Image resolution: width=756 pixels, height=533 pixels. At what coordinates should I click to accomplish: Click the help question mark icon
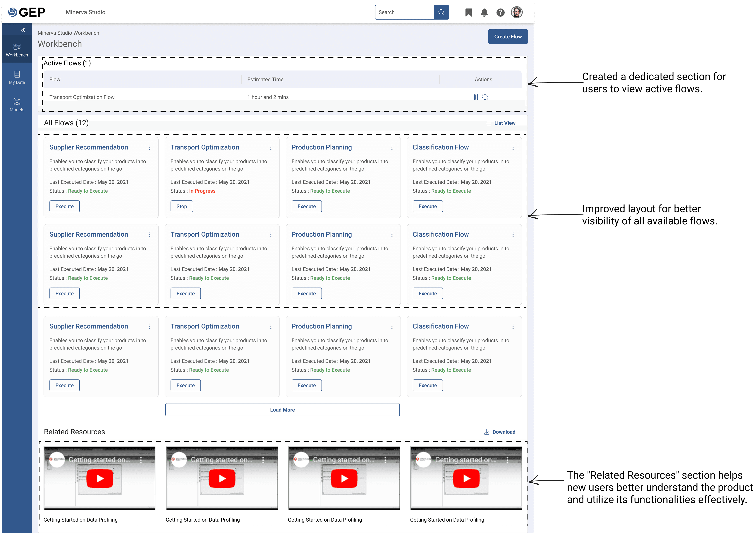tap(500, 13)
